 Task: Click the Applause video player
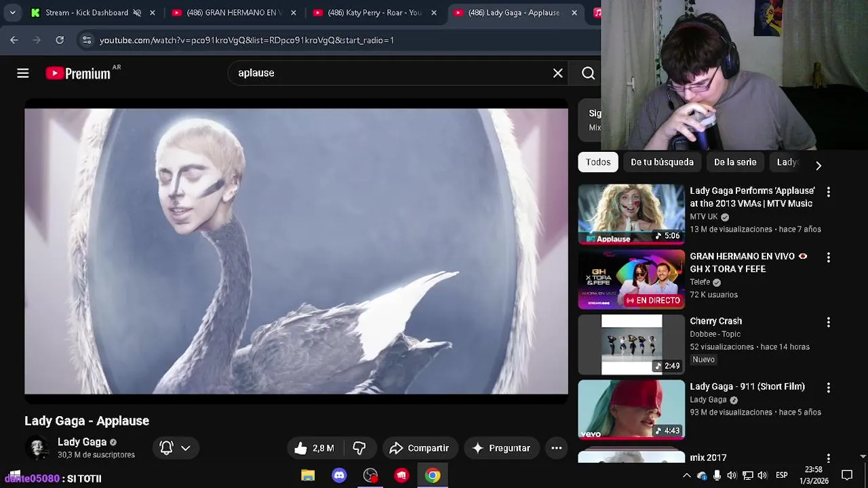[296, 251]
